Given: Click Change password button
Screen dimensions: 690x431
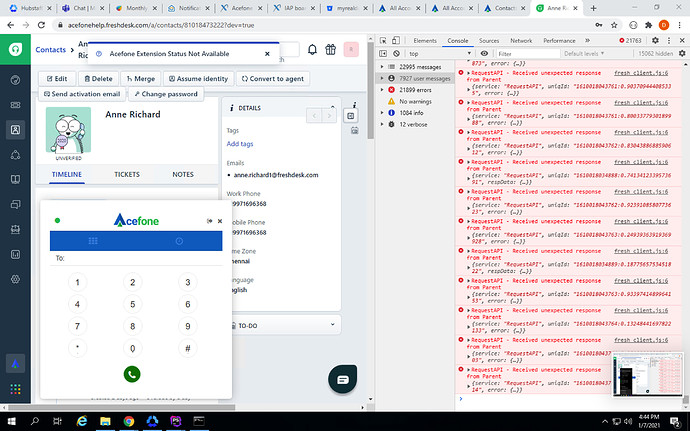Looking at the screenshot, I should click(166, 94).
